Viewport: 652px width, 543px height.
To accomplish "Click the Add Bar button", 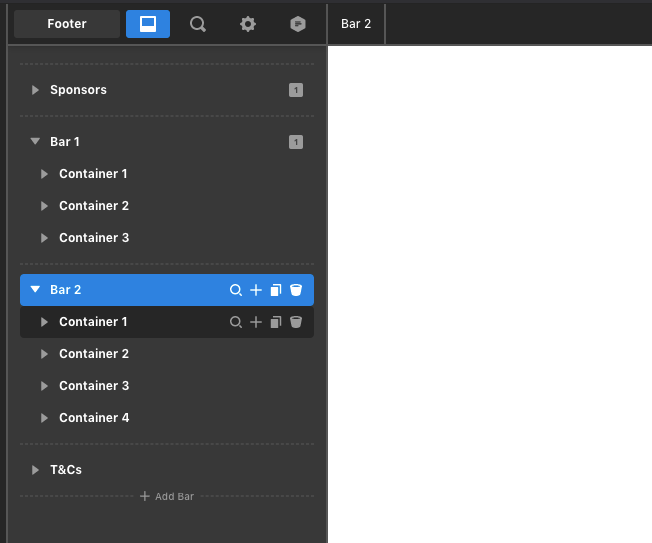I will pos(167,496).
